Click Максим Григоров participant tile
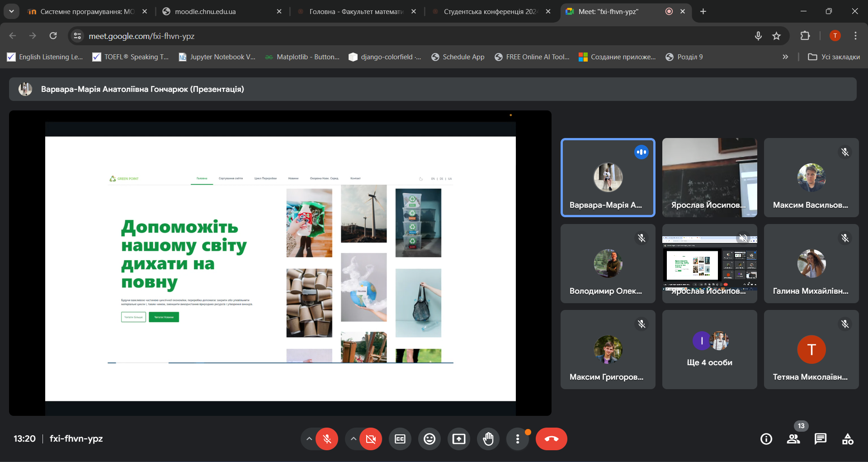 pos(608,349)
